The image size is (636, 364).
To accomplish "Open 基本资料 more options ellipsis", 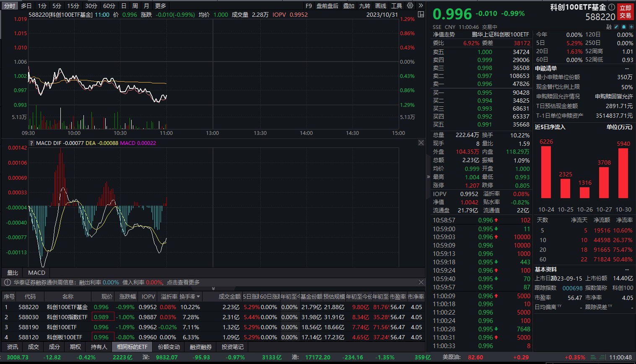I will coord(627,269).
